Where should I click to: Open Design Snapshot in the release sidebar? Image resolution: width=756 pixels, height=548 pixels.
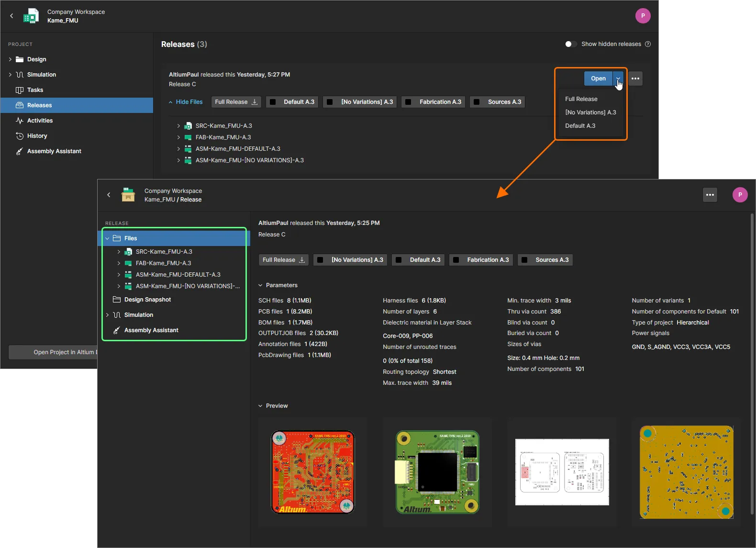[x=147, y=300]
